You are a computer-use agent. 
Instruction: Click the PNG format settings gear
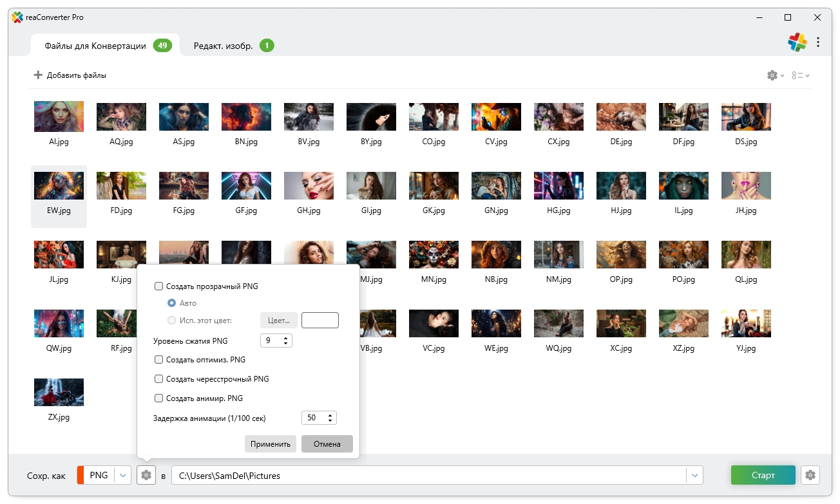coord(146,476)
